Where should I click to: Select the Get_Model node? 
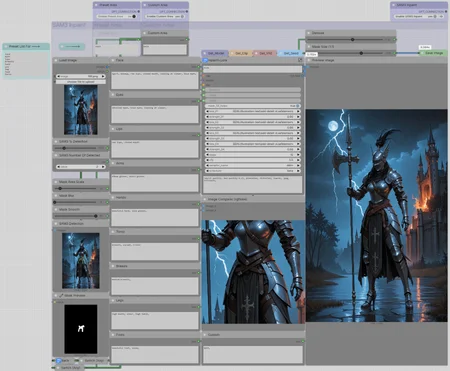tap(215, 53)
